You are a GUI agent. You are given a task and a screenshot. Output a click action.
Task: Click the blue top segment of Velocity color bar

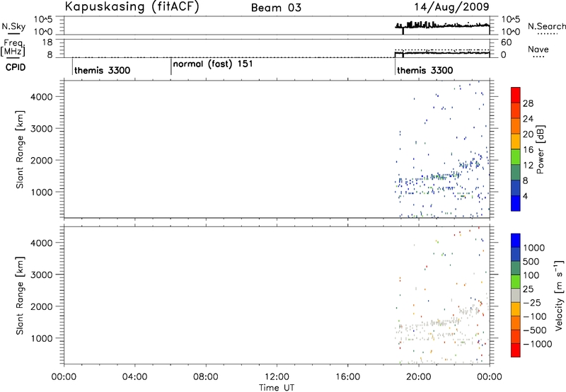516,241
